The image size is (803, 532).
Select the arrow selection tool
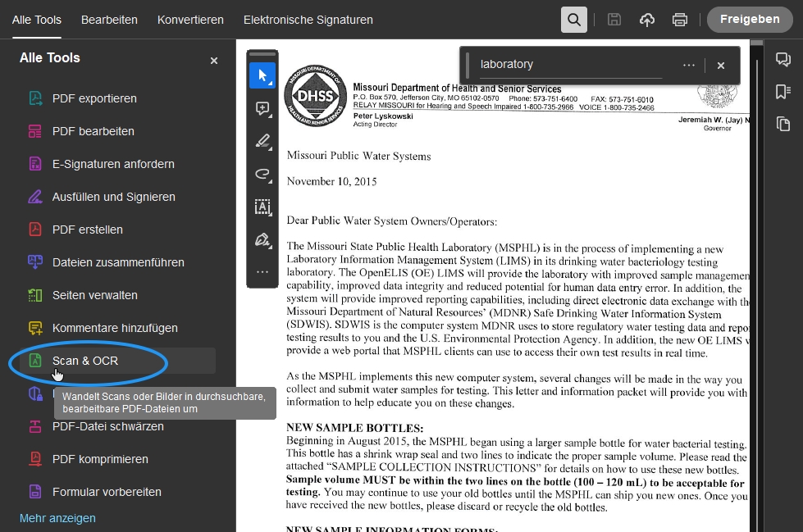point(262,75)
